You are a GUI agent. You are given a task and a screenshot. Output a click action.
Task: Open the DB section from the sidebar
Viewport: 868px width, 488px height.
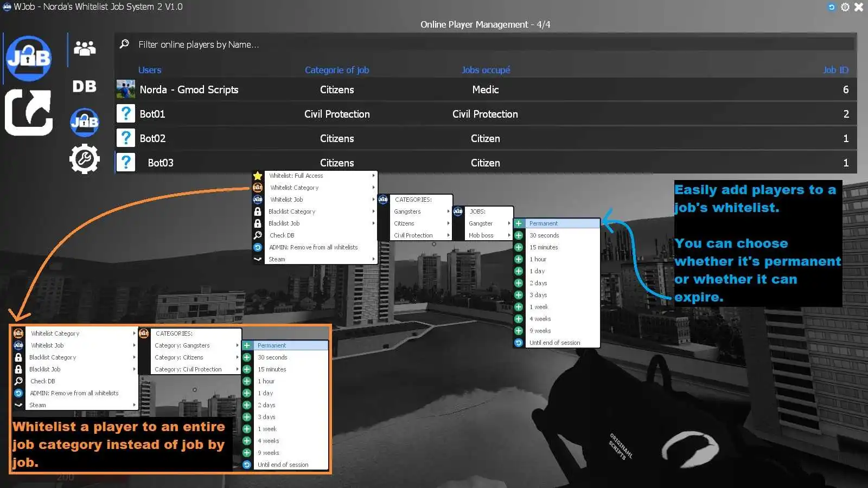coord(85,86)
